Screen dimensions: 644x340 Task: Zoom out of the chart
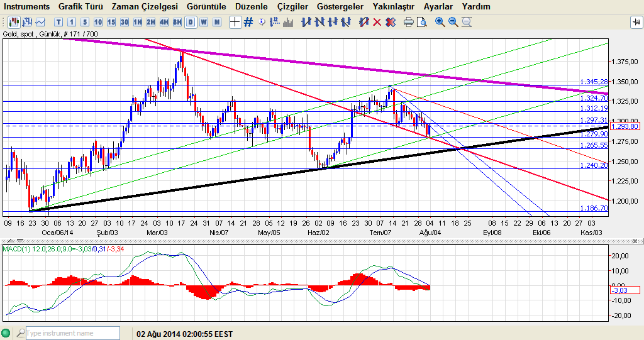453,22
